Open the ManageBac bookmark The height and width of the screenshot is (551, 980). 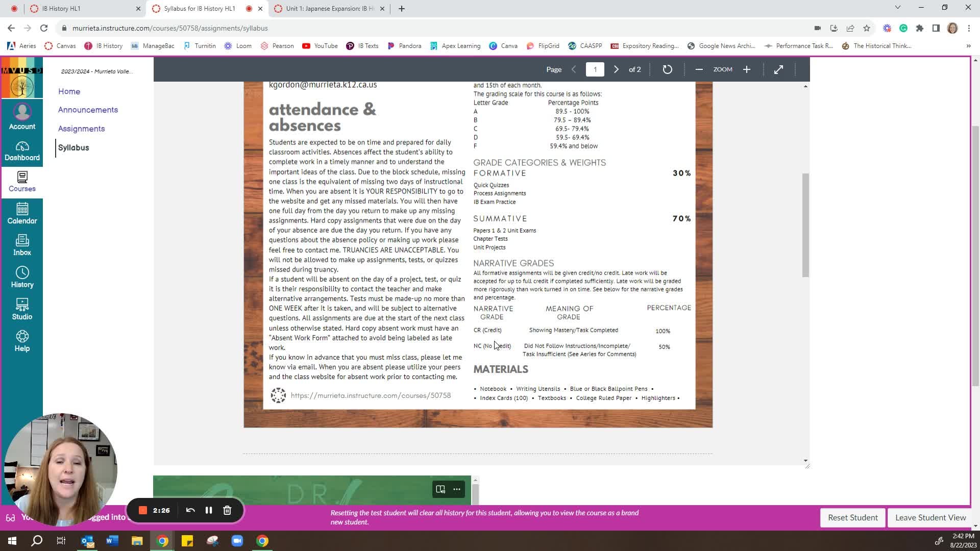(x=153, y=46)
